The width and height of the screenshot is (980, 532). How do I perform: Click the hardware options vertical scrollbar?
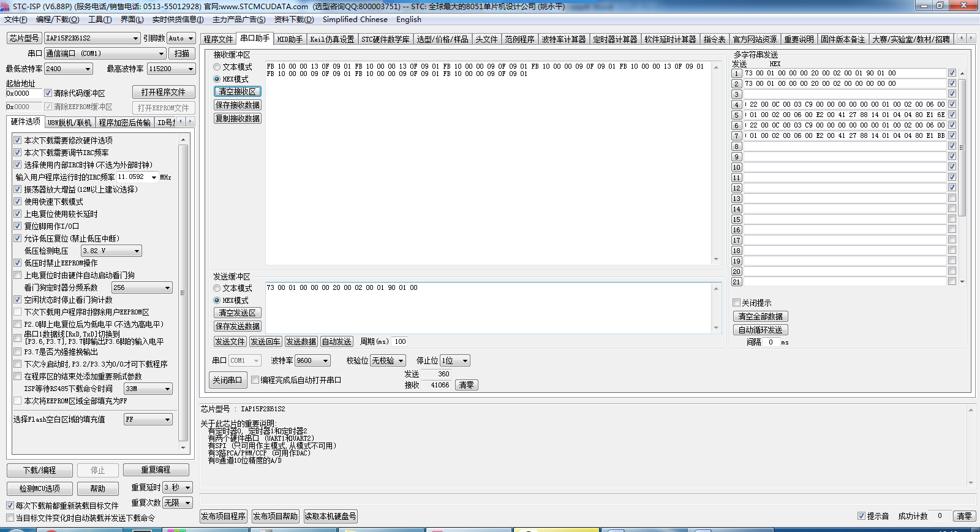click(183, 294)
